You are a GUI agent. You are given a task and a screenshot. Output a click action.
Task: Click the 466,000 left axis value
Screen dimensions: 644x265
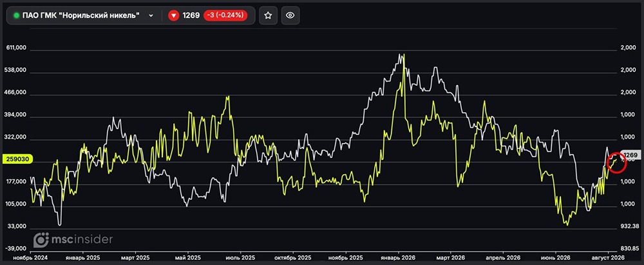(17, 93)
